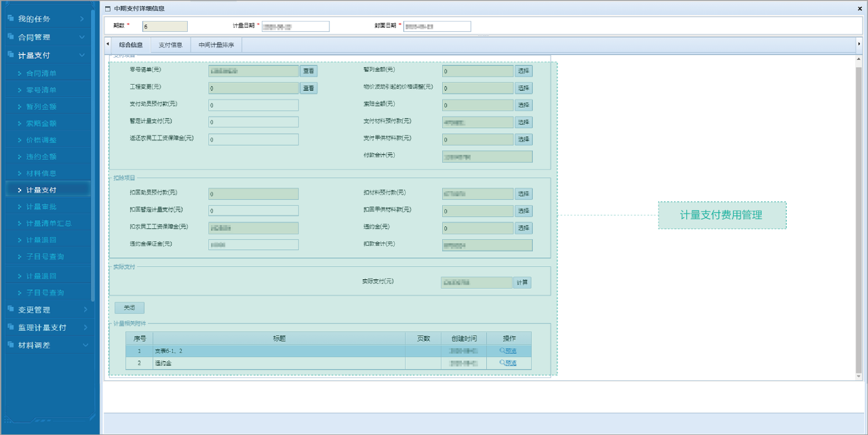Screen dimensions: 868x435
Task: Click 选择 for the form's 索赔金额(元)
Action: [524, 105]
